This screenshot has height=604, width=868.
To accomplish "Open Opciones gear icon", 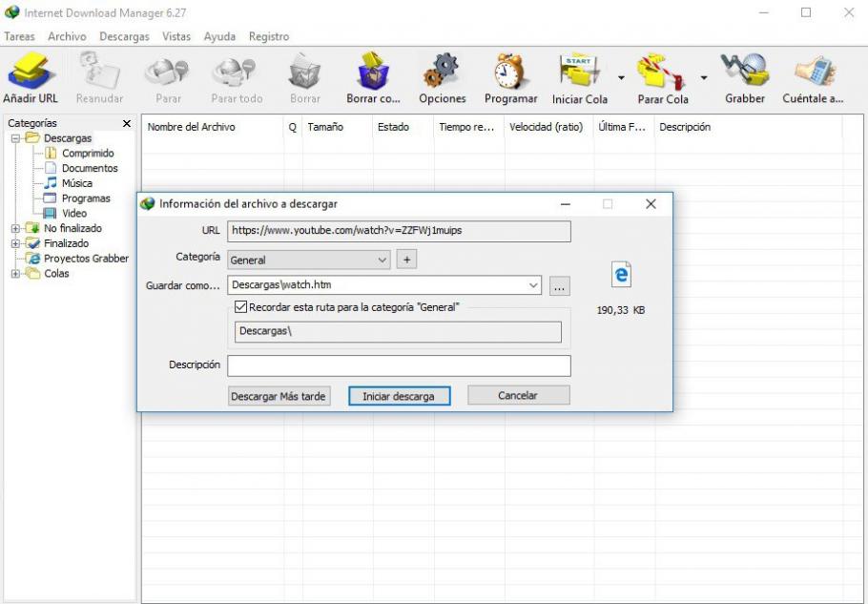I will (442, 71).
